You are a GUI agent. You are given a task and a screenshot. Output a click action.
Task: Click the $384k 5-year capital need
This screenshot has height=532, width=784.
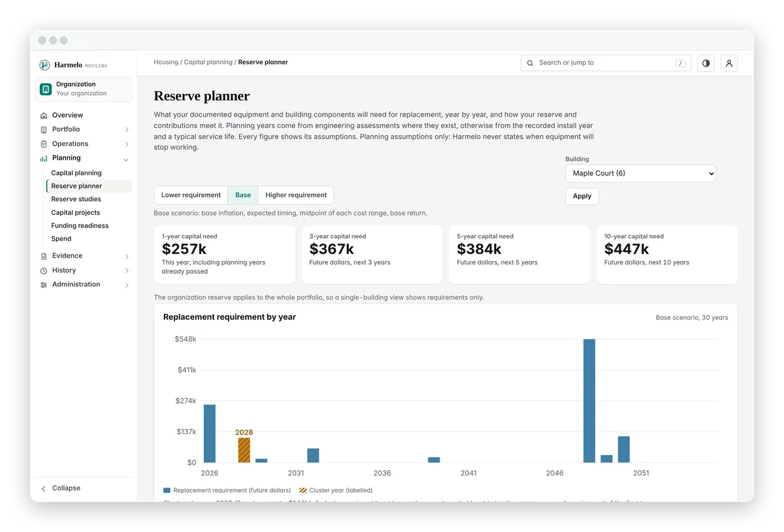[x=480, y=249]
